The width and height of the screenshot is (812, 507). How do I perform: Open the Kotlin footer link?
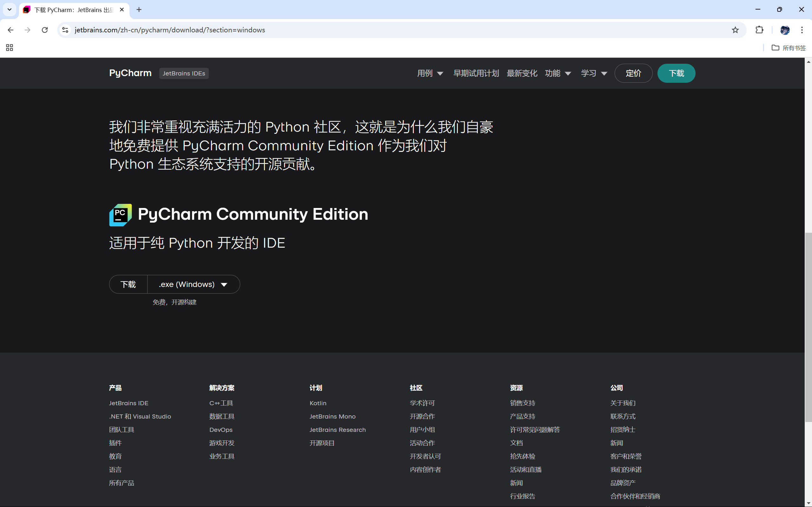[x=318, y=403]
